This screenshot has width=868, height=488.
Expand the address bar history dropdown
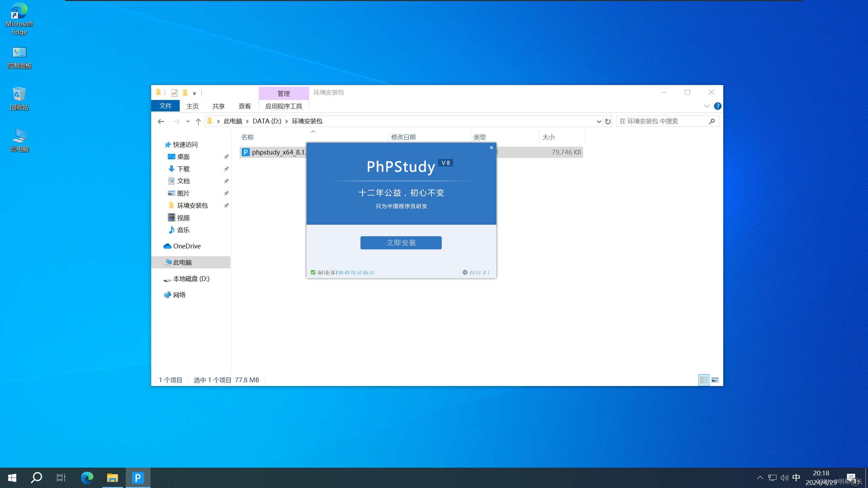tap(598, 121)
